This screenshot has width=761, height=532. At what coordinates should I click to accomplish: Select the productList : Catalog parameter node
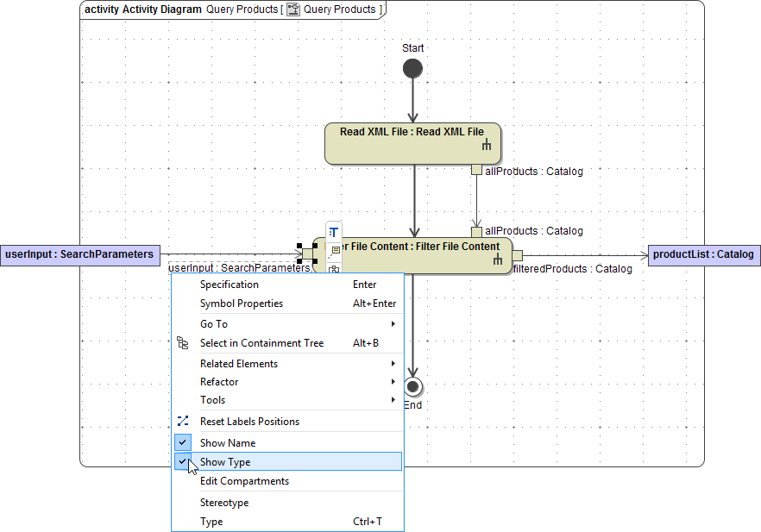point(703,254)
